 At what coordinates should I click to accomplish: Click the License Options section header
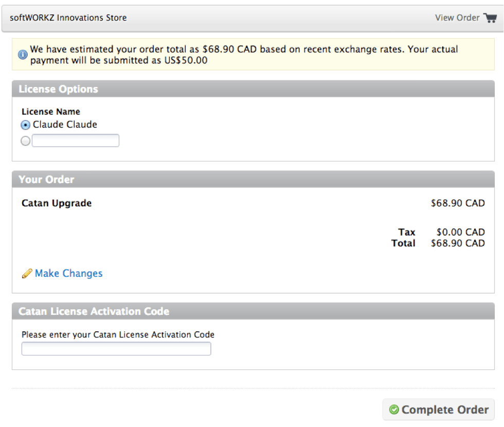coord(58,89)
